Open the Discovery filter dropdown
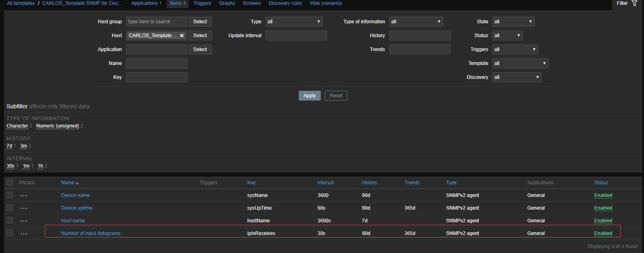Screen dimensions: 644x253 click(x=517, y=77)
